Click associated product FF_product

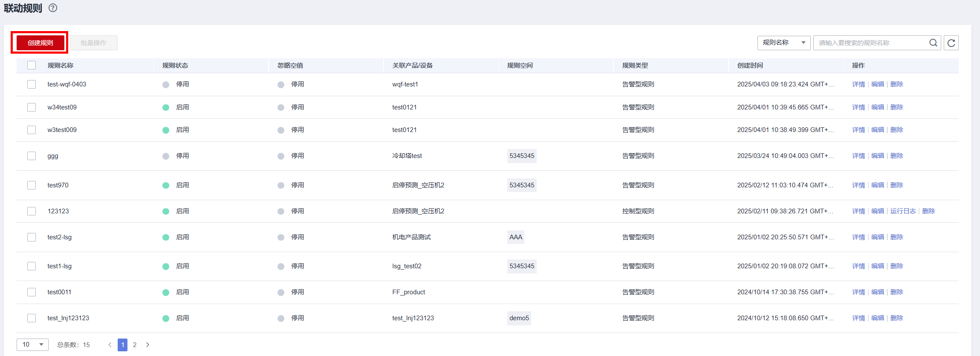click(409, 292)
